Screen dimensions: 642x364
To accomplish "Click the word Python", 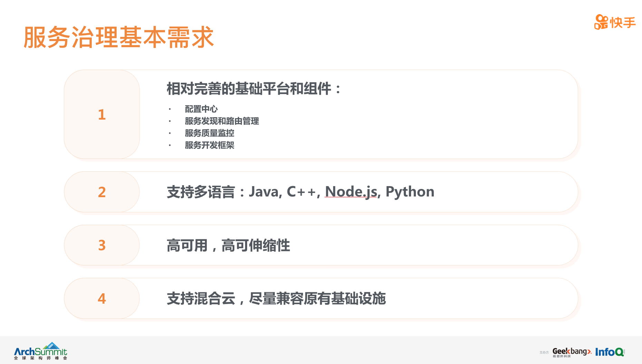I will 410,192.
